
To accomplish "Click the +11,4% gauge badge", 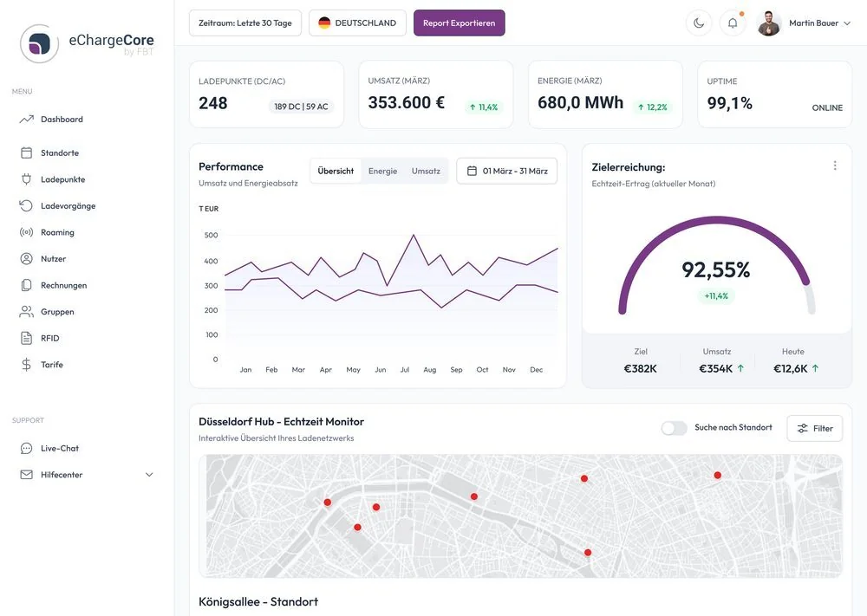I will click(716, 296).
